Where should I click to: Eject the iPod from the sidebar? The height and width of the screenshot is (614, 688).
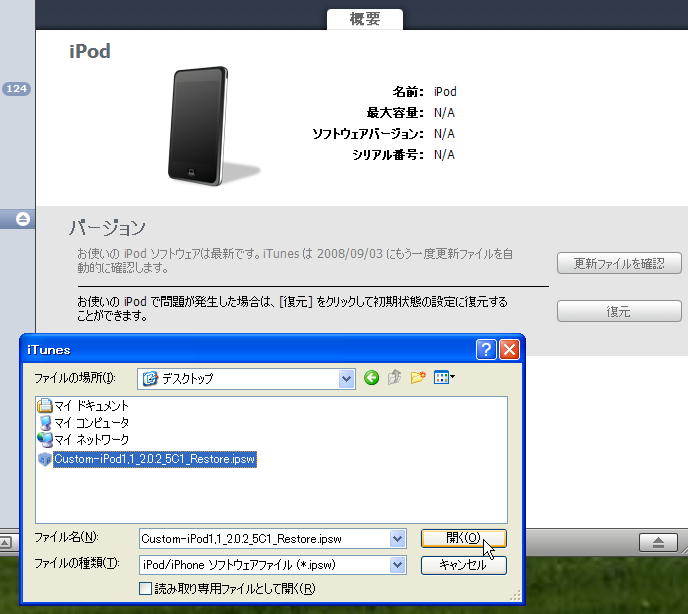(23, 219)
